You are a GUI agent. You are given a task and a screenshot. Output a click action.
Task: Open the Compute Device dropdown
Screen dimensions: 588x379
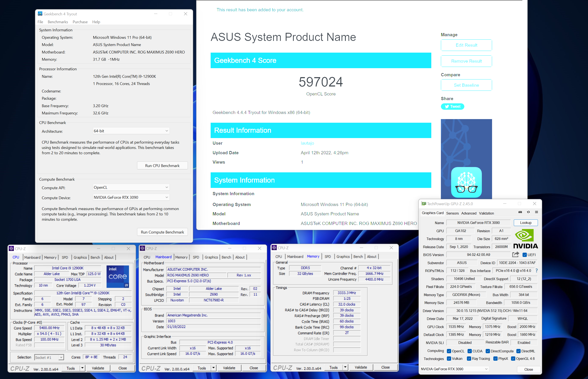coord(131,197)
